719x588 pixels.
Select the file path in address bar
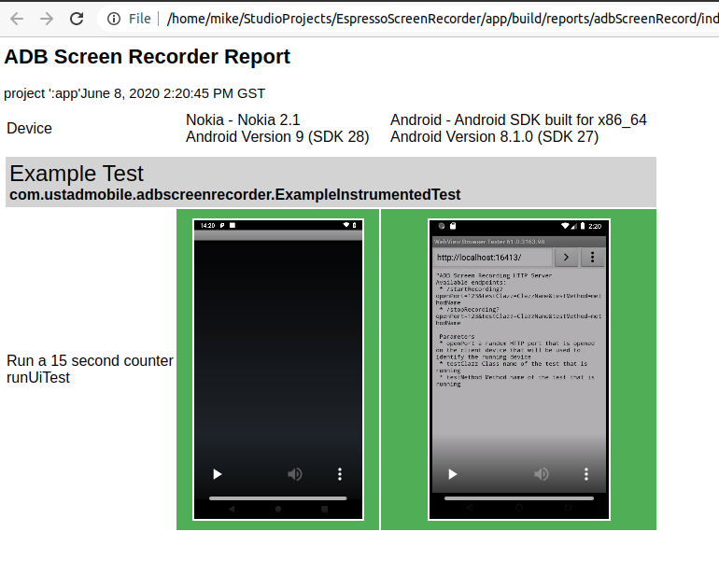click(x=443, y=19)
